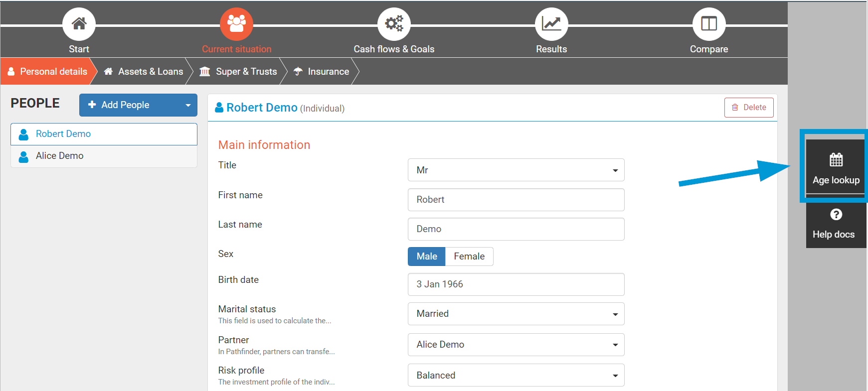Viewport: 868px width, 391px height.
Task: Open the Partner dropdown
Action: pyautogui.click(x=516, y=345)
